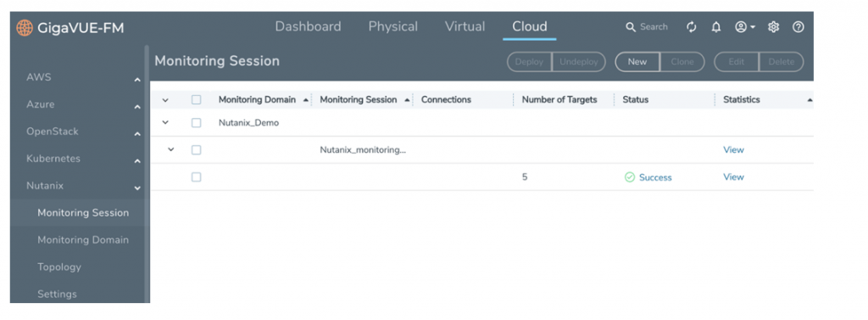Click the Nutanix_Demo domain name

pyautogui.click(x=248, y=123)
